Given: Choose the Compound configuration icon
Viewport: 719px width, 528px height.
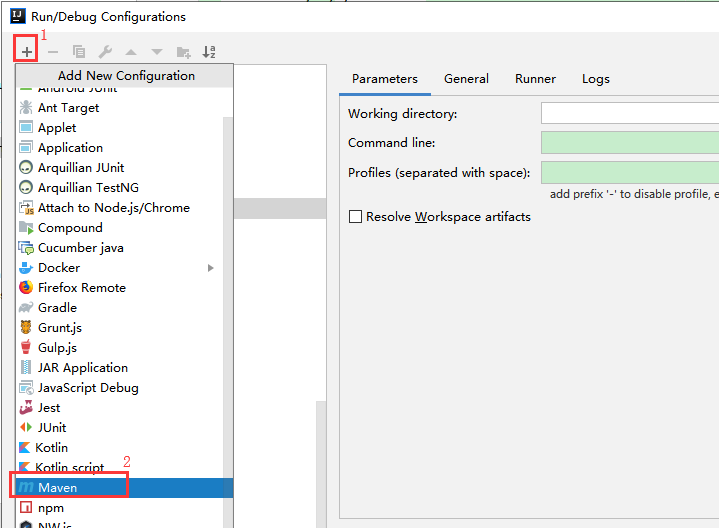Looking at the screenshot, I should [x=26, y=228].
